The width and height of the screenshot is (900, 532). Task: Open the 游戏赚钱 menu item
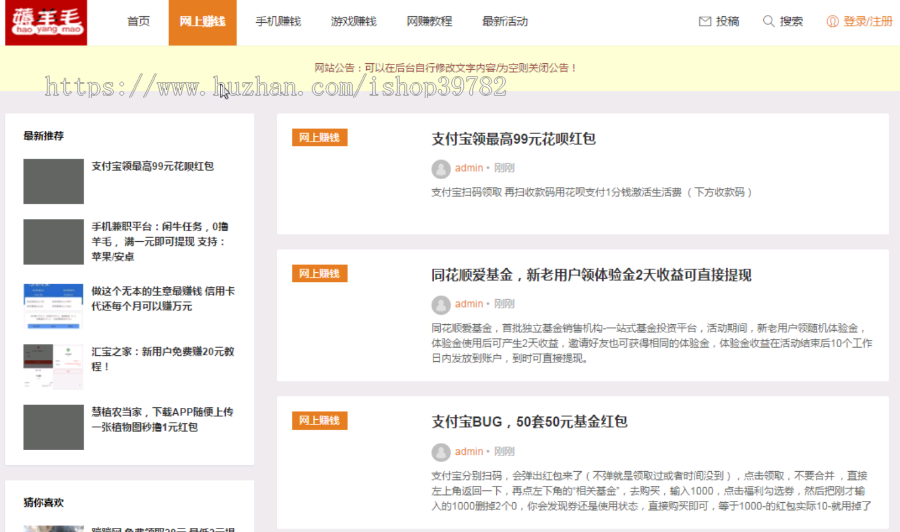click(x=353, y=22)
